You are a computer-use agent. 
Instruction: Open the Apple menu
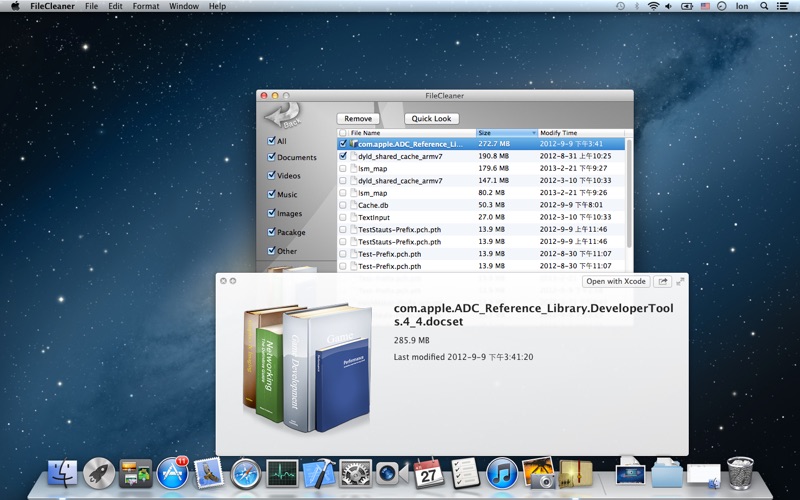[x=15, y=6]
